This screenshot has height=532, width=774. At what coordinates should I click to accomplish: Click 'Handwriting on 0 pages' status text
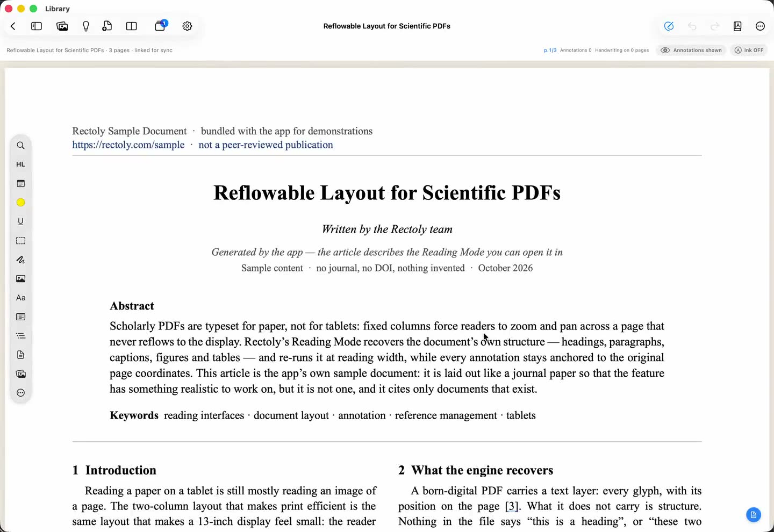click(622, 50)
